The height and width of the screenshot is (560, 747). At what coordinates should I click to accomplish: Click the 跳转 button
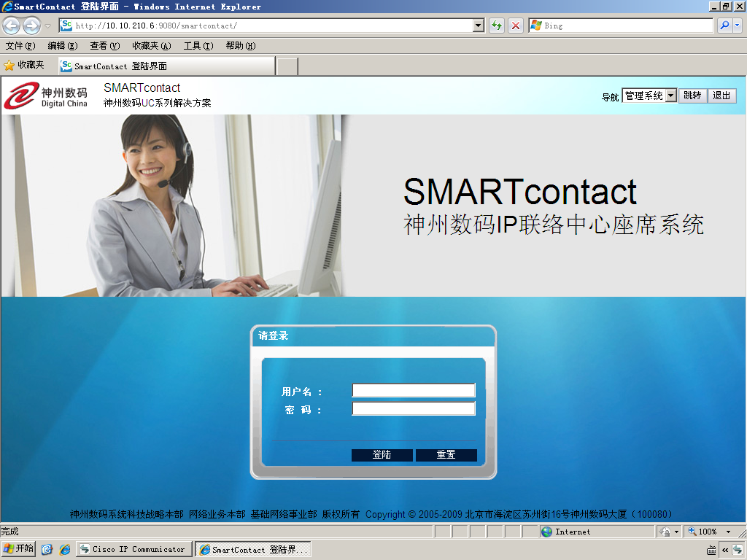pyautogui.click(x=692, y=96)
